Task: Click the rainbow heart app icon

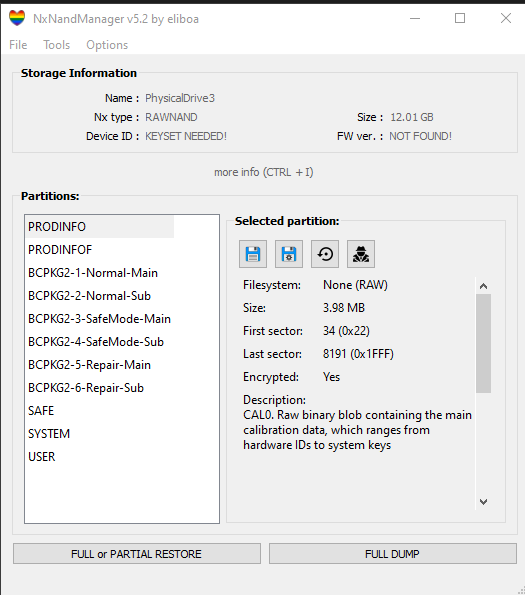Action: click(x=17, y=18)
